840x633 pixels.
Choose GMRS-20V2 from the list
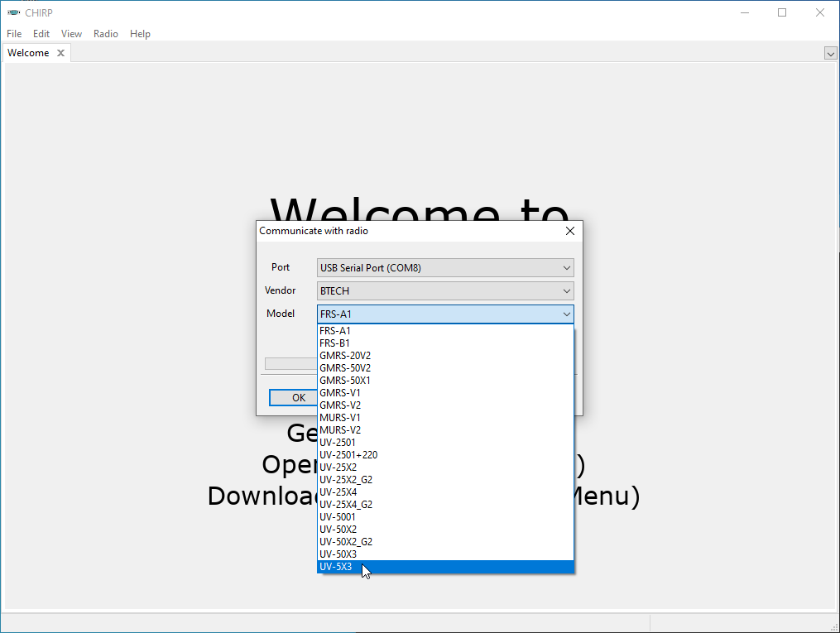coord(446,356)
